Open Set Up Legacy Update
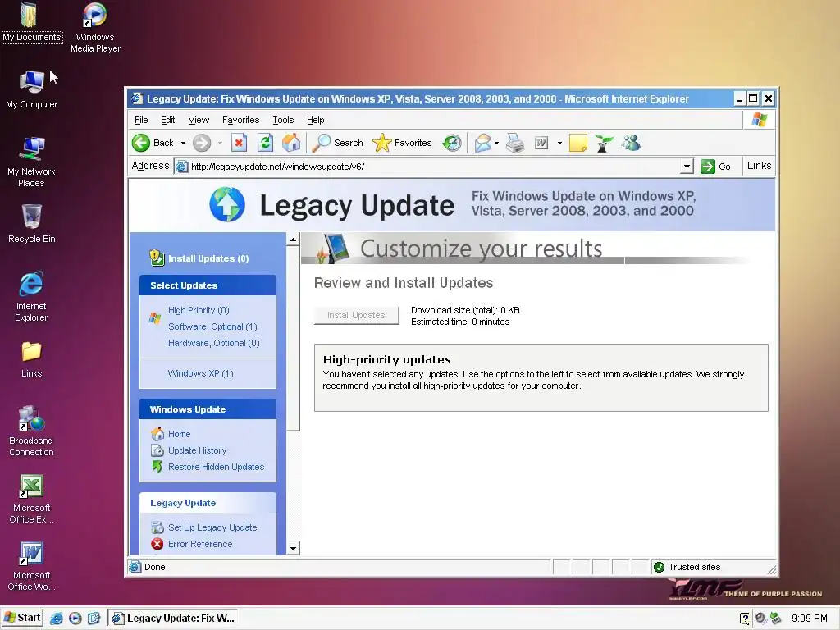This screenshot has height=630, width=840. click(212, 527)
